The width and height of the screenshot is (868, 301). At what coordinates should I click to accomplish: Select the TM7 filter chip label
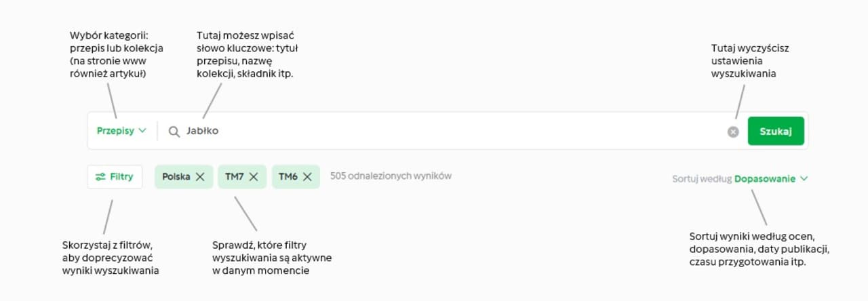click(235, 176)
